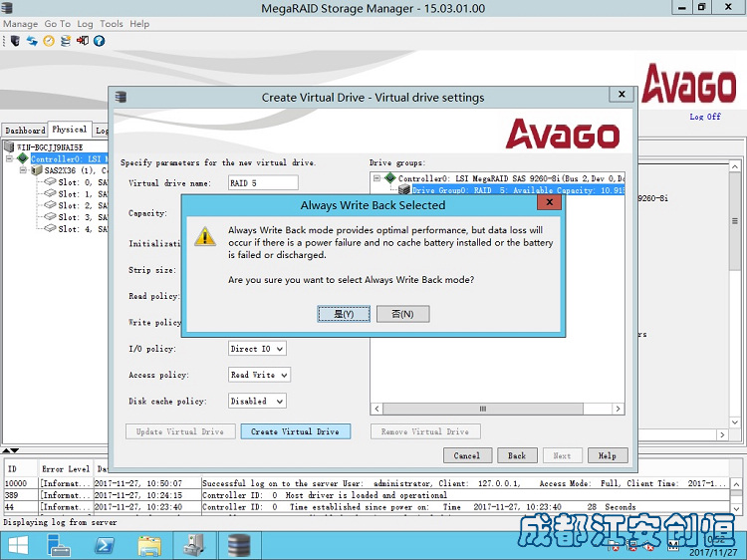
Task: Click the red arrow logout toolbar icon
Action: [83, 41]
